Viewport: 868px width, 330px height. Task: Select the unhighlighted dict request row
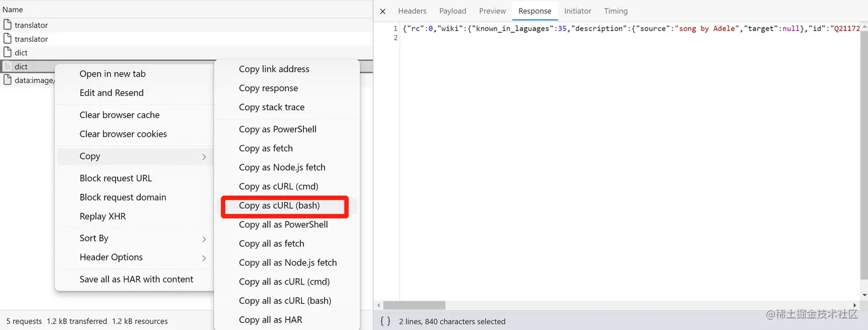click(x=186, y=52)
